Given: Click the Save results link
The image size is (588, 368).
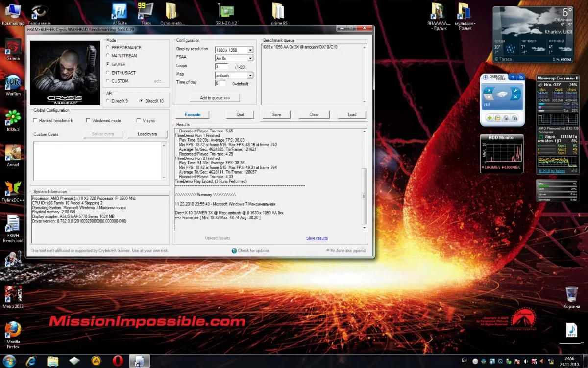Looking at the screenshot, I should tap(317, 238).
